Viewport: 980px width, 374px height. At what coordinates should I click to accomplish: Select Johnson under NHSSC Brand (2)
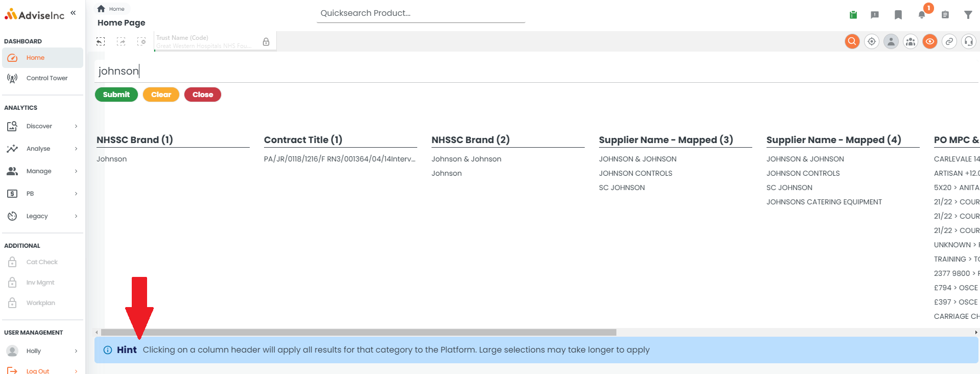[x=446, y=173]
